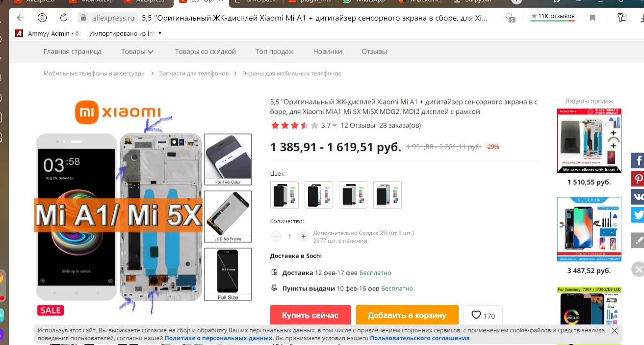Open the Импортировано bookmarks folder dropdown
The image size is (644, 345).
coord(160,34)
